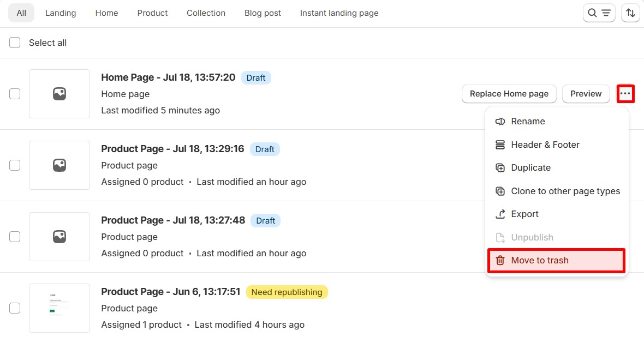
Task: Click the three-dot more actions button
Action: (625, 94)
